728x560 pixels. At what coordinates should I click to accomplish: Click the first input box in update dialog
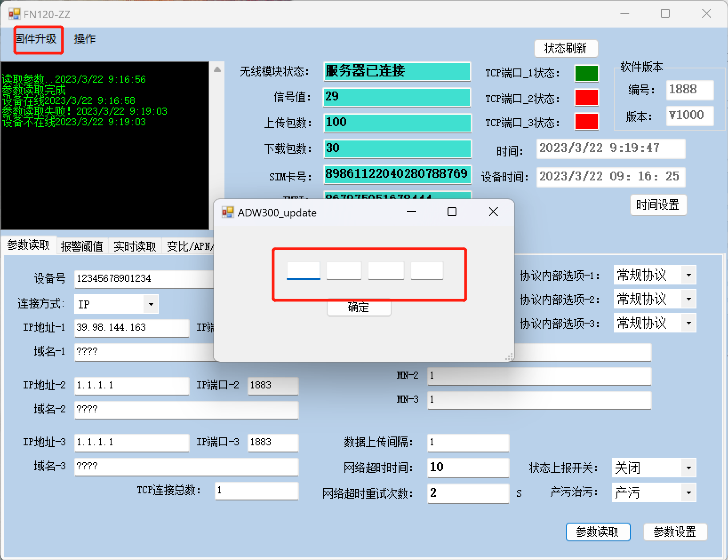303,271
